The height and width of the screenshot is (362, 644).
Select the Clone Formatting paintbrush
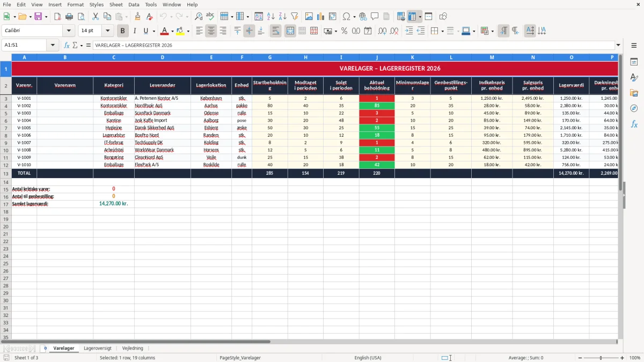(137, 17)
